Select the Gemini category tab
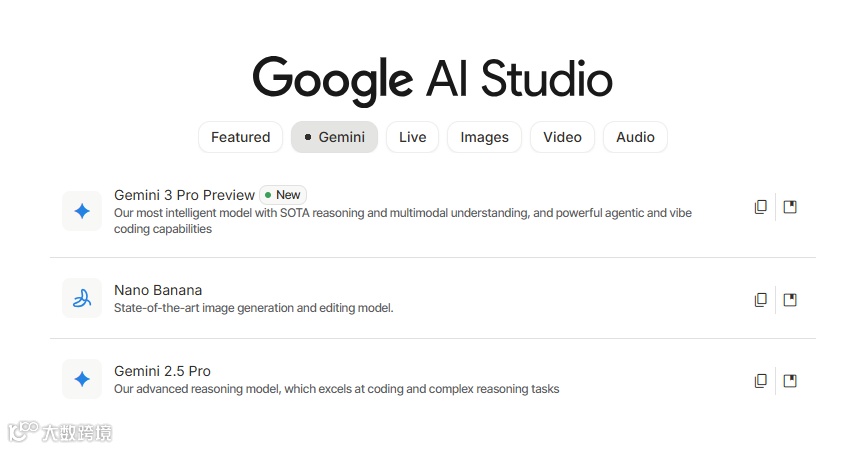This screenshot has height=449, width=857. 334,137
